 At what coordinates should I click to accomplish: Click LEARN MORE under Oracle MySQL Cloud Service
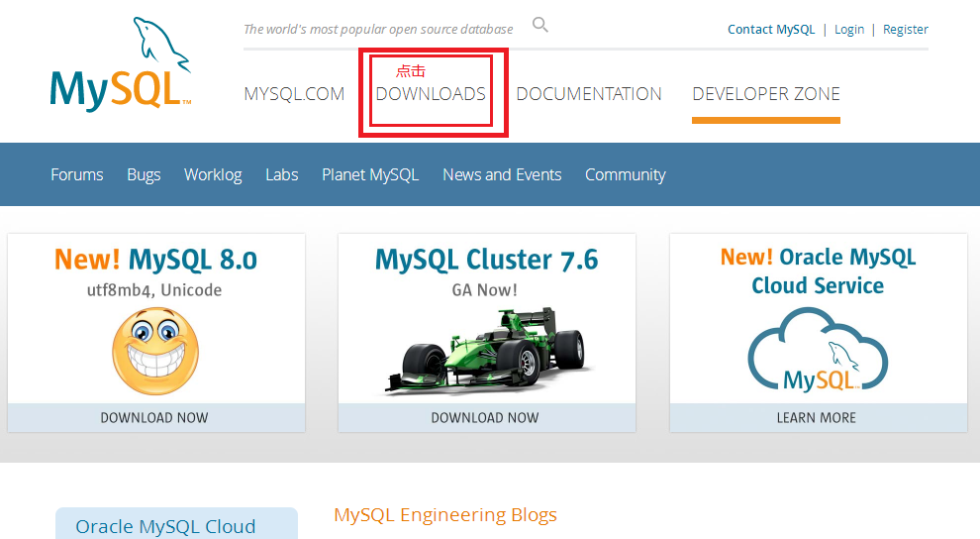[x=818, y=417]
